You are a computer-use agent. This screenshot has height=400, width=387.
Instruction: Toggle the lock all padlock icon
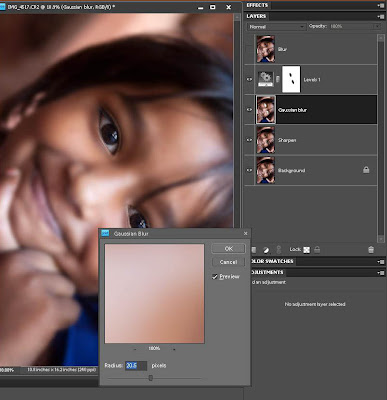pos(317,249)
